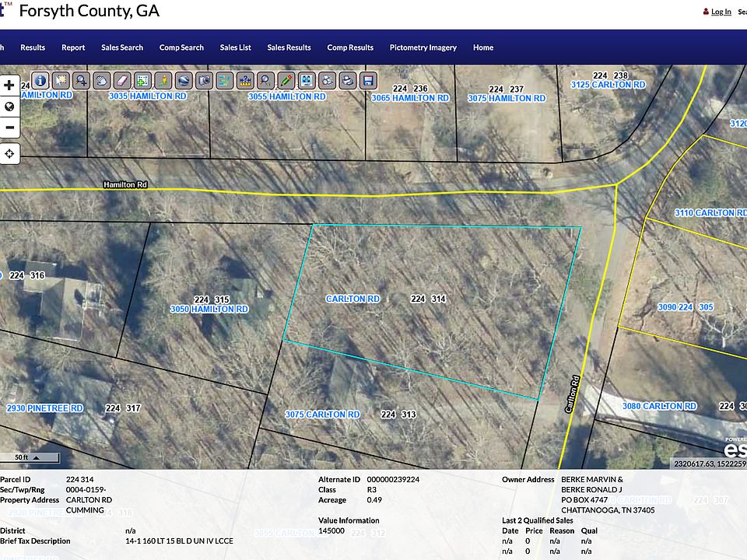Switch to the Sales Search tab
Image resolution: width=747 pixels, height=560 pixels.
point(122,47)
